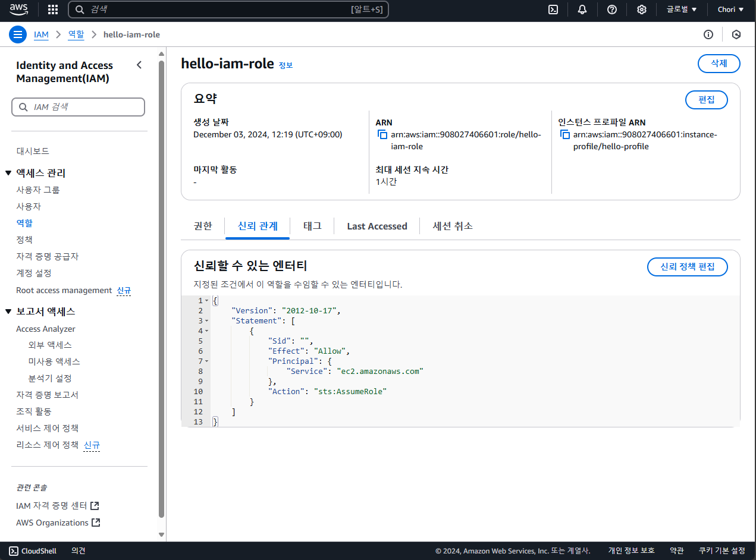Fold JSON line 1 with the arrow
This screenshot has width=756, height=560.
click(x=206, y=301)
